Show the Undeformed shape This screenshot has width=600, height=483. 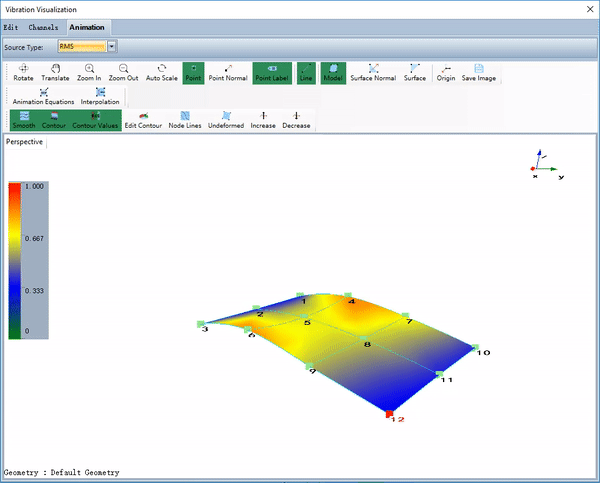point(226,120)
